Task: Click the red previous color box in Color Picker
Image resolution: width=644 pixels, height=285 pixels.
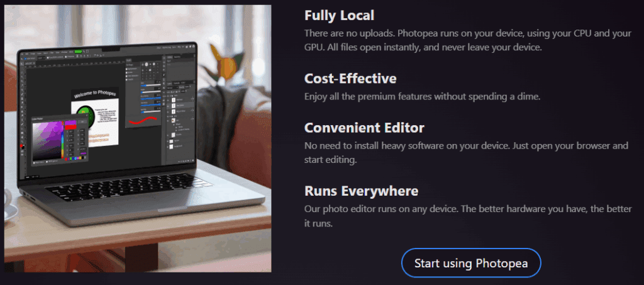Action: (70, 127)
